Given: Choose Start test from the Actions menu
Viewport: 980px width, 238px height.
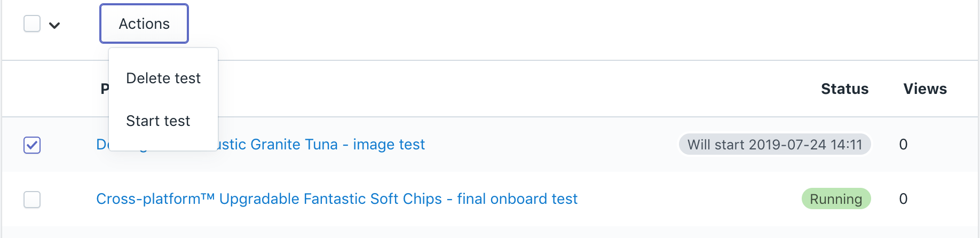Looking at the screenshot, I should click(x=158, y=121).
